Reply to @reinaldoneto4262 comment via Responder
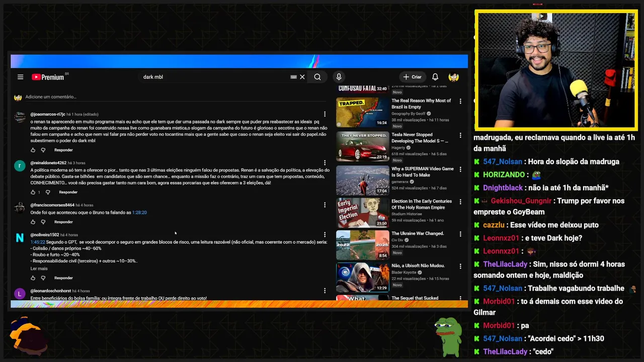The image size is (644, 362). click(x=68, y=192)
